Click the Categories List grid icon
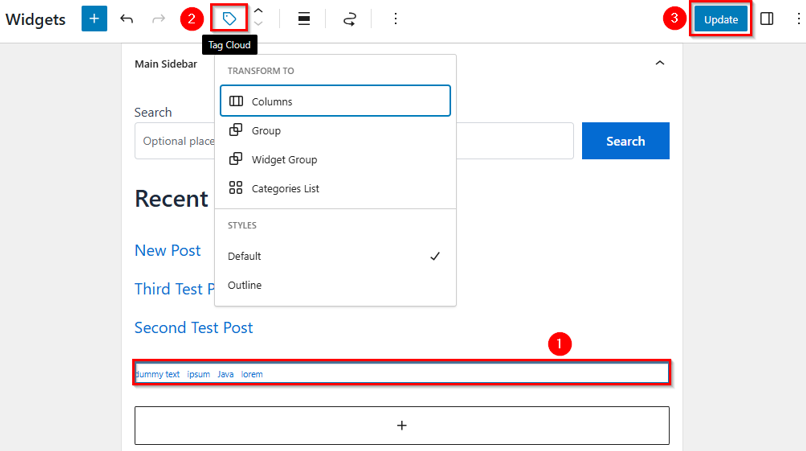806x451 pixels. pyautogui.click(x=236, y=188)
